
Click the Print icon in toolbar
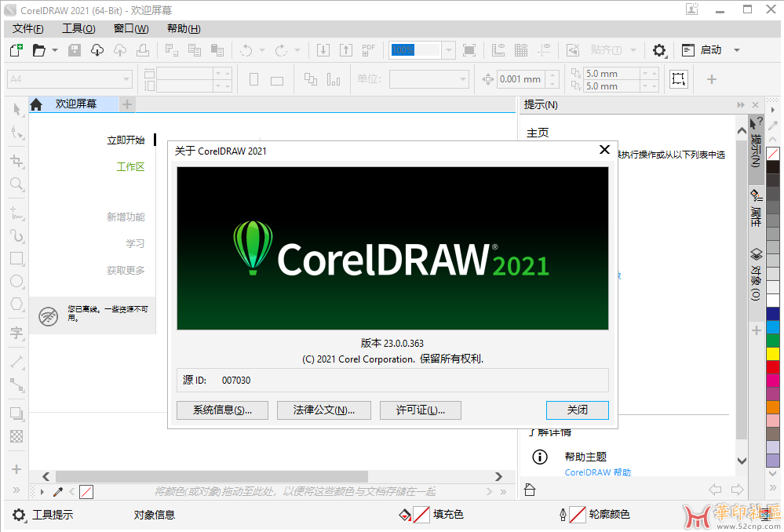point(143,50)
